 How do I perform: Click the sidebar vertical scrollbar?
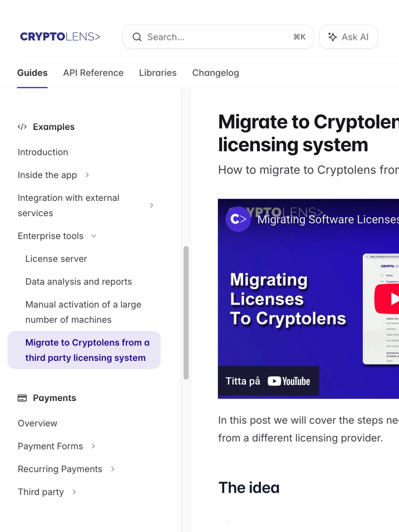point(186,313)
